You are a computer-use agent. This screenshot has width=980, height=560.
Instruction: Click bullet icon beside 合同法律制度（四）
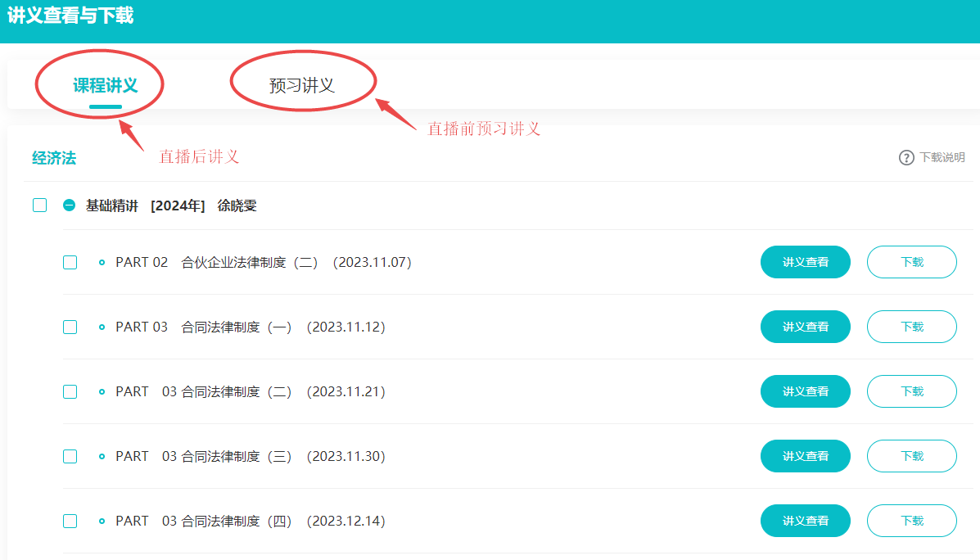[x=102, y=522]
